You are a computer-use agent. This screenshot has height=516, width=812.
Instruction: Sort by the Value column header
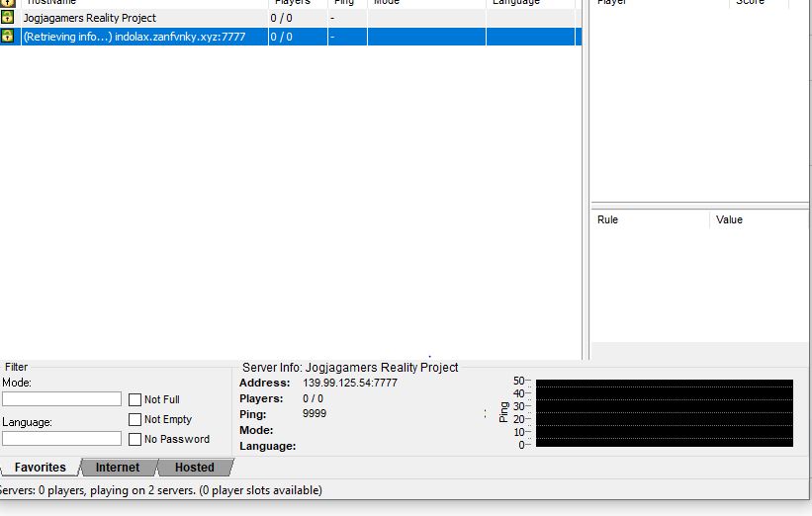[759, 219]
